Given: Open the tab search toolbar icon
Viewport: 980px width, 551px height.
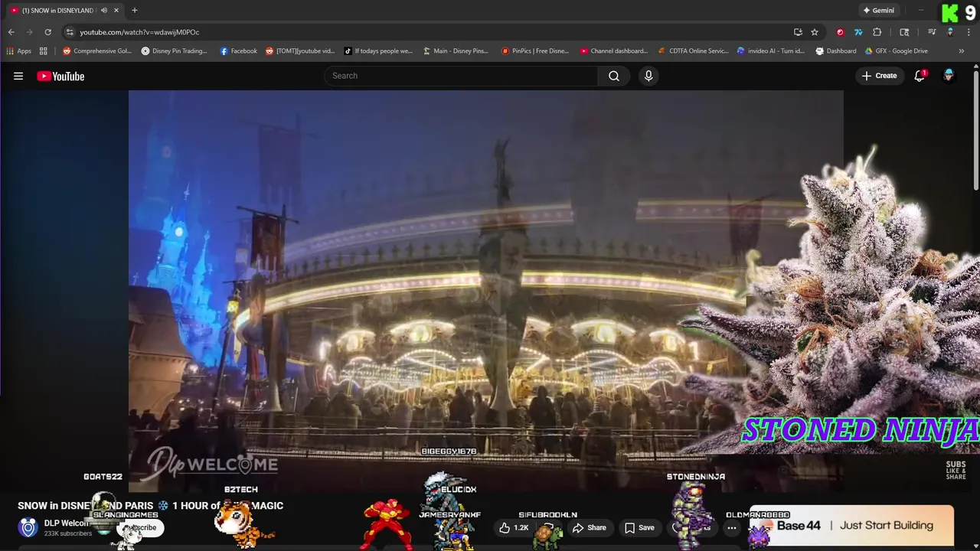Looking at the screenshot, I should [x=904, y=32].
